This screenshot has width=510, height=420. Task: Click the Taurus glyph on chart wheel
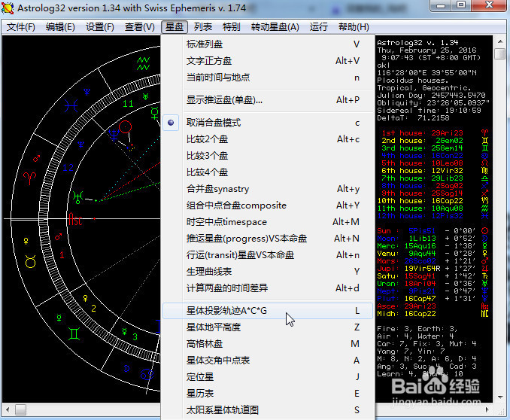[31, 261]
